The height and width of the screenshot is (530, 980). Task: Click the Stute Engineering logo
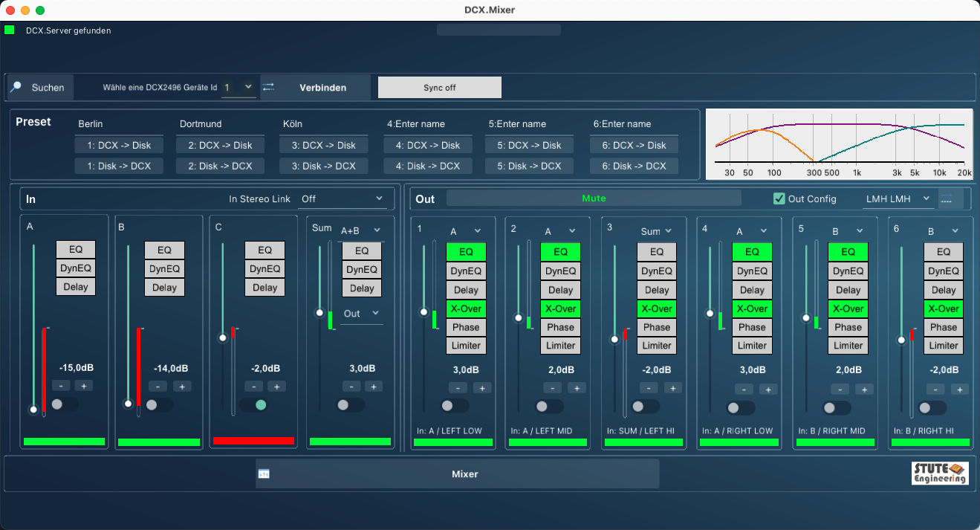pos(940,474)
